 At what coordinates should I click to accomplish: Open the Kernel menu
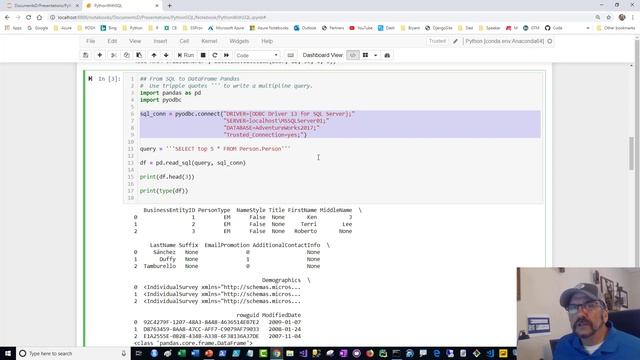tap(209, 41)
